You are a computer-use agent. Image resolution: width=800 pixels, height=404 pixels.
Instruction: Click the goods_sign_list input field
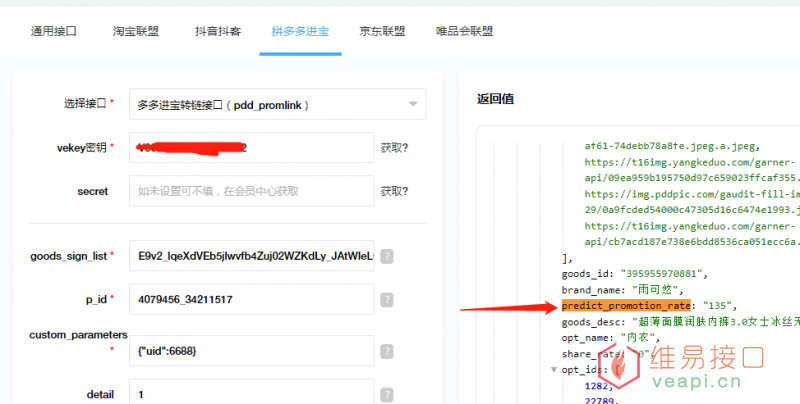(x=252, y=256)
